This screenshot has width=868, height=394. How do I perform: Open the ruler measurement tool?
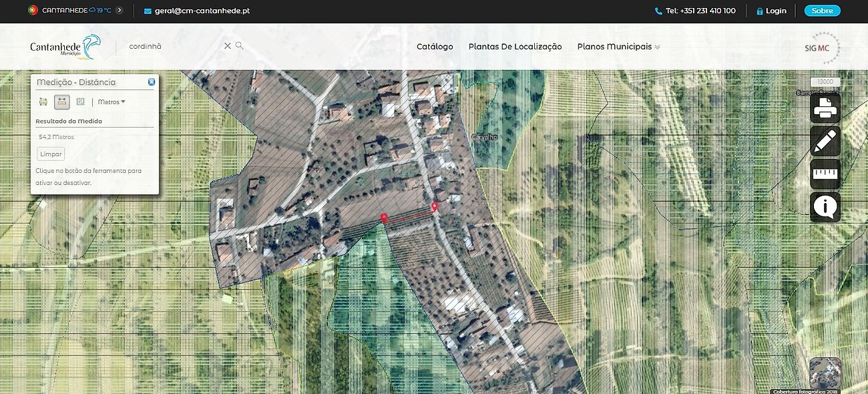point(825,174)
